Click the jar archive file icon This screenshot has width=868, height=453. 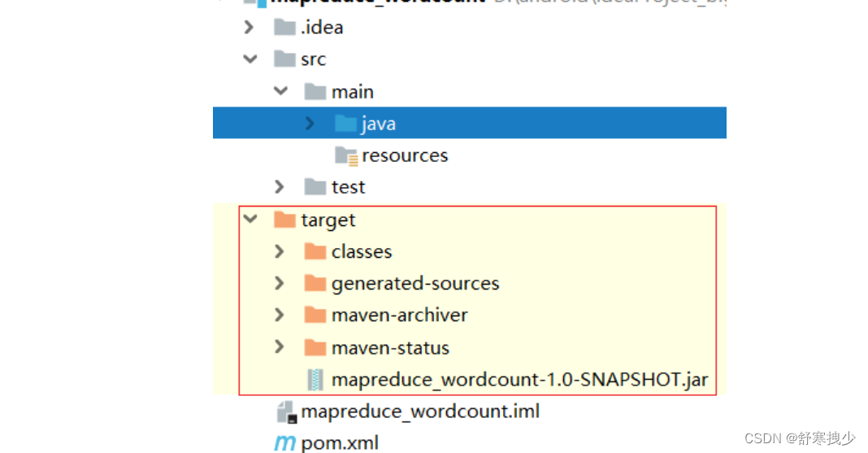pos(315,380)
